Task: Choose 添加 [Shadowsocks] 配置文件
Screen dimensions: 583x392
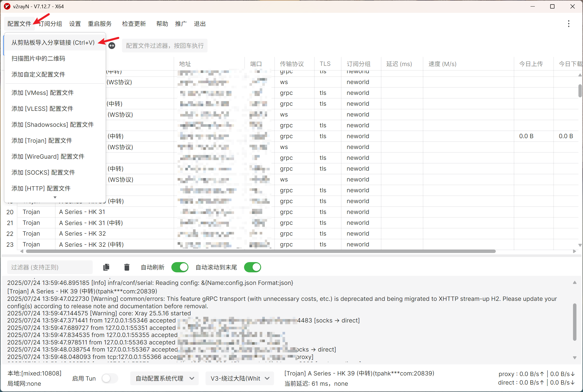Action: point(55,124)
